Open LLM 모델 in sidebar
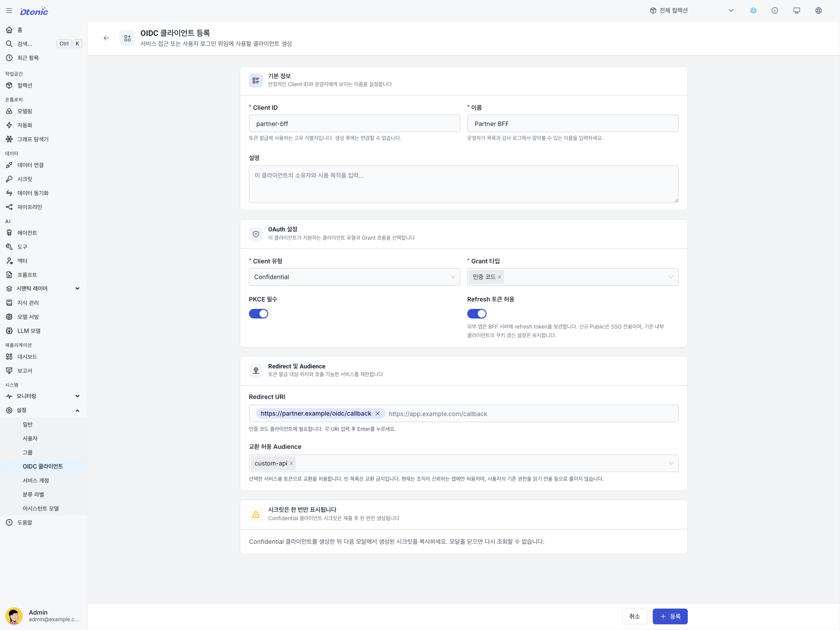Screen dimensions: 840x630 (44, 331)
